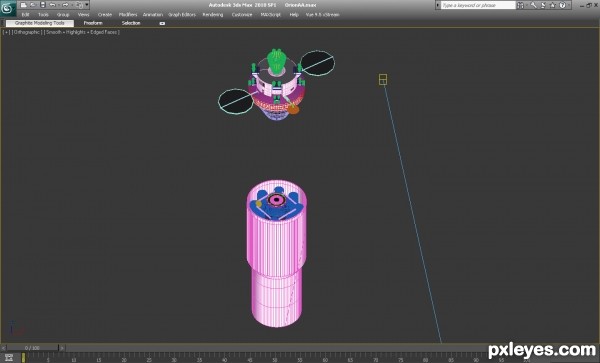600x363 pixels.
Task: Open the Create menu
Action: click(104, 15)
